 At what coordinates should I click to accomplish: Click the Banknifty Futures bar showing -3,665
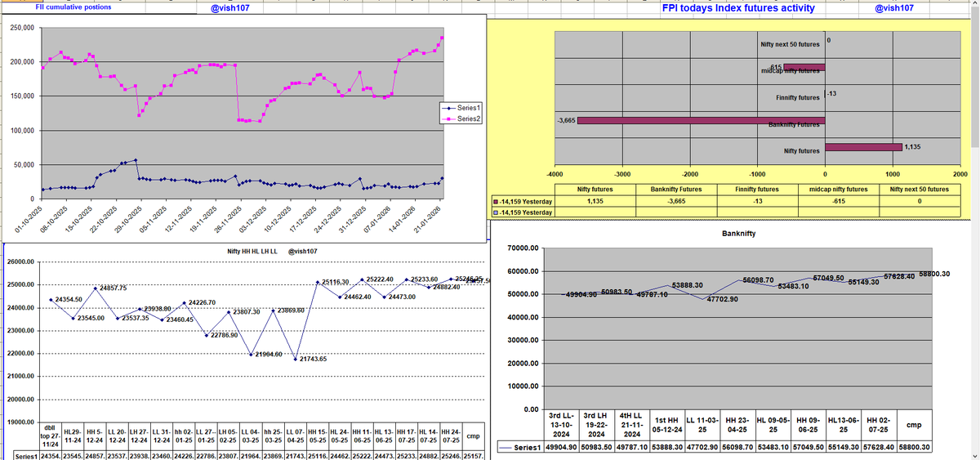pos(701,121)
